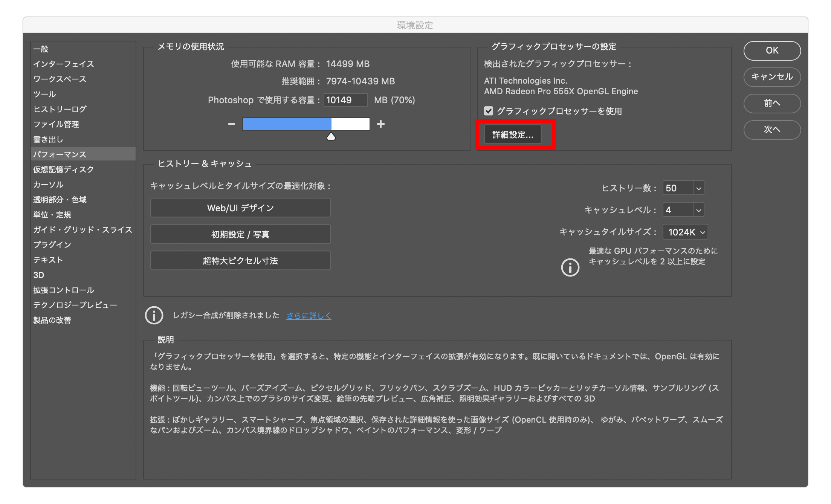The image size is (831, 504).
Task: Open カーソル preferences
Action: (x=83, y=185)
